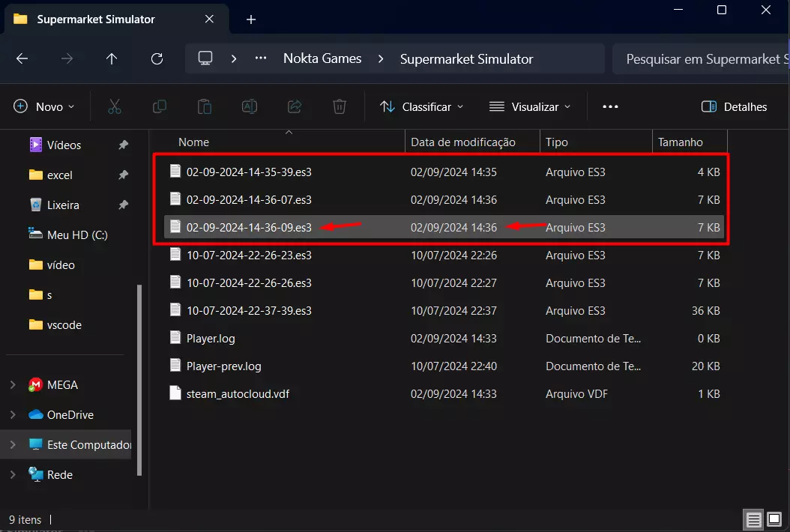Click the Rename icon in toolbar

click(x=250, y=107)
